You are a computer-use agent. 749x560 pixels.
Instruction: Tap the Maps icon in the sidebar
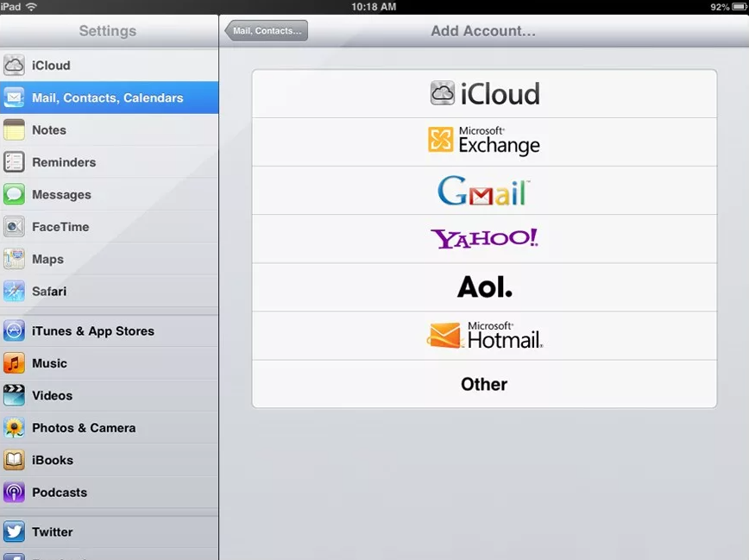(x=14, y=259)
